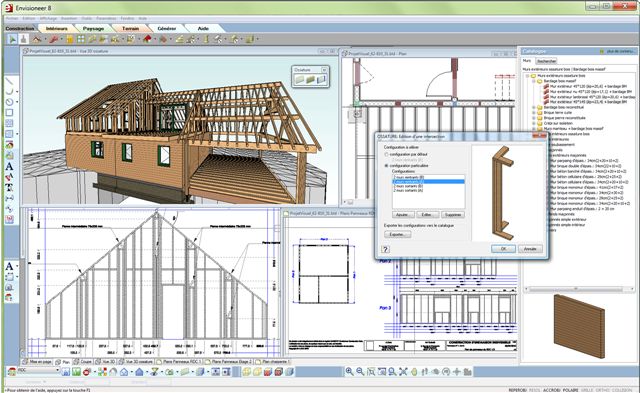This screenshot has height=393, width=640.
Task: Click the Exporter button in dialog
Action: (x=397, y=234)
